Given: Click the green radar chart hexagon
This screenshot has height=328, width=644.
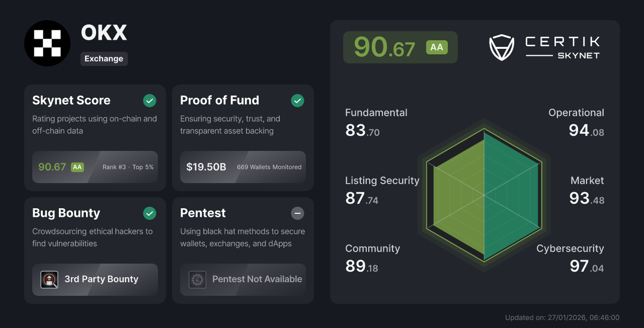Looking at the screenshot, I should tap(484, 195).
